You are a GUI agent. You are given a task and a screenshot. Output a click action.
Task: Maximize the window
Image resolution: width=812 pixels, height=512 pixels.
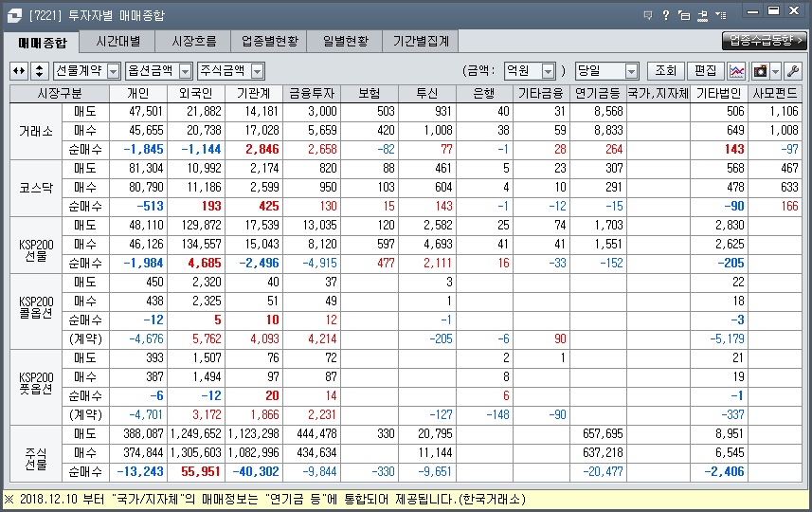774,10
